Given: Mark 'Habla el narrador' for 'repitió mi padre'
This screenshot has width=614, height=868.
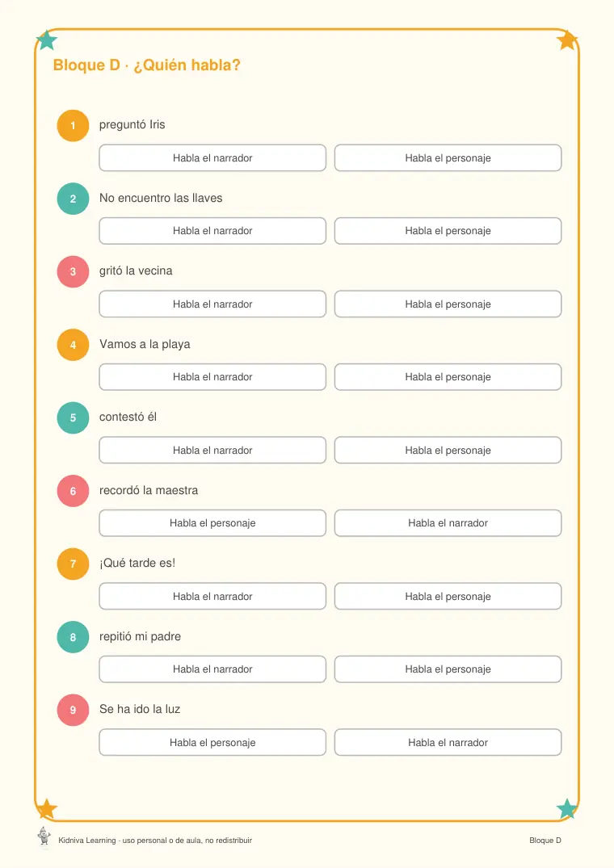Looking at the screenshot, I should [212, 669].
